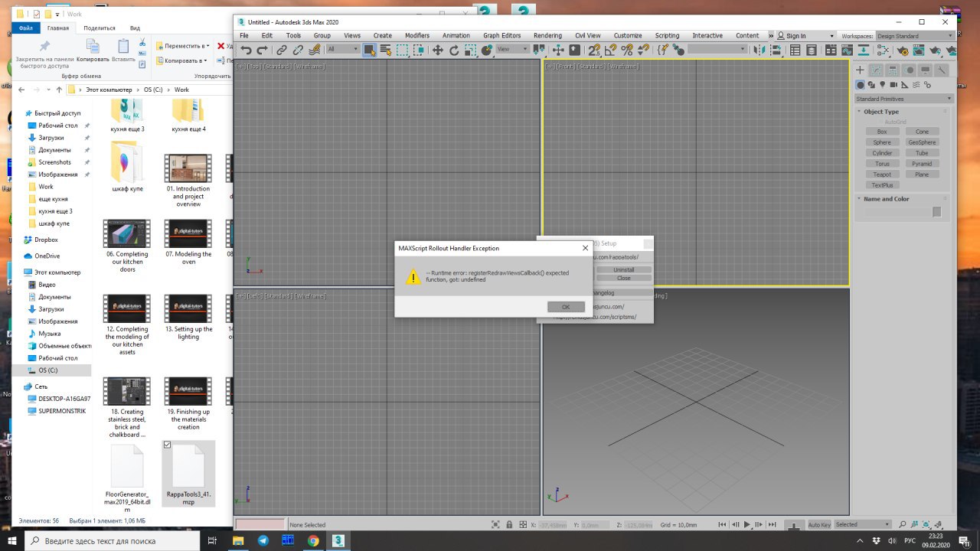Select the Bind to Space Warp tool
Screen dimensions: 980x551
pos(314,50)
